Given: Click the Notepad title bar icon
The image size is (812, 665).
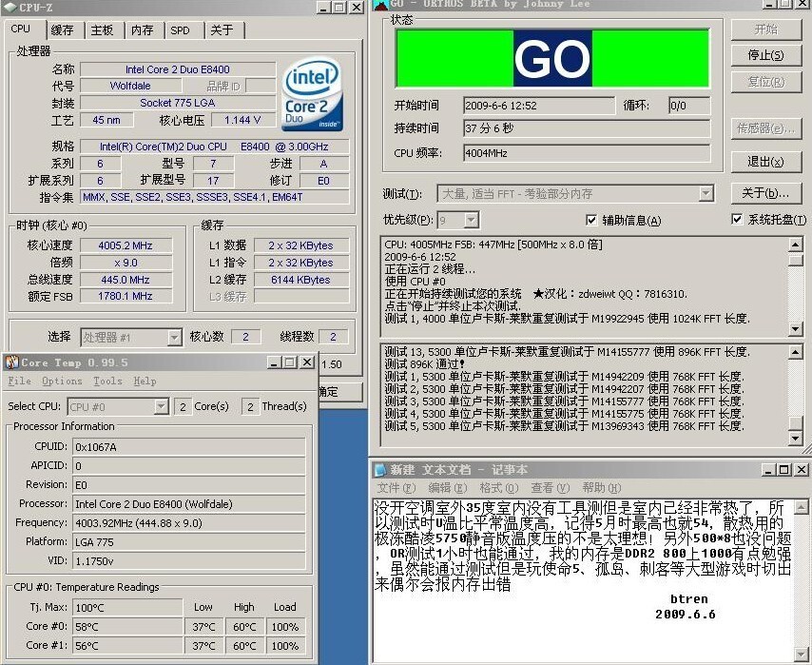Looking at the screenshot, I should tap(379, 469).
